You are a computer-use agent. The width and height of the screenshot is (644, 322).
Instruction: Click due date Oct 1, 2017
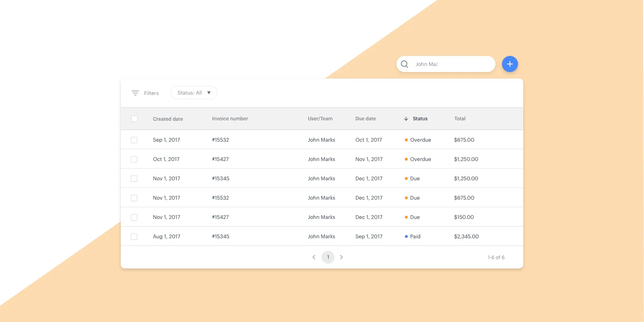(369, 140)
